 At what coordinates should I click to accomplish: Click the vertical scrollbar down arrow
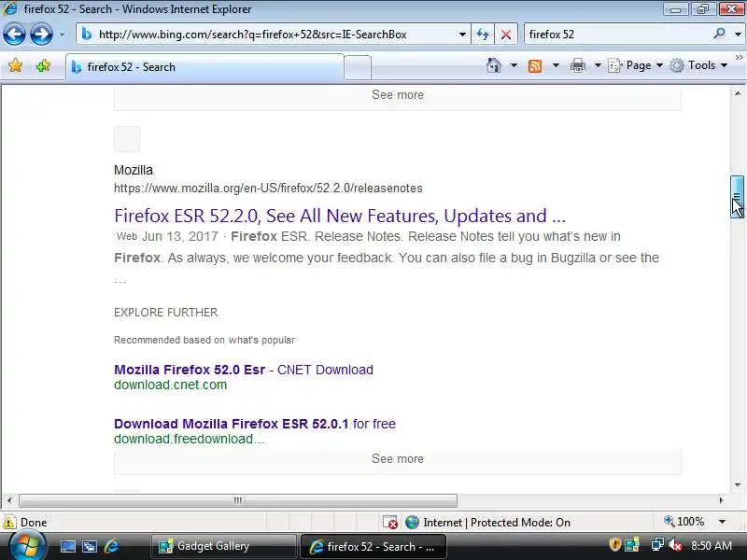(738, 485)
